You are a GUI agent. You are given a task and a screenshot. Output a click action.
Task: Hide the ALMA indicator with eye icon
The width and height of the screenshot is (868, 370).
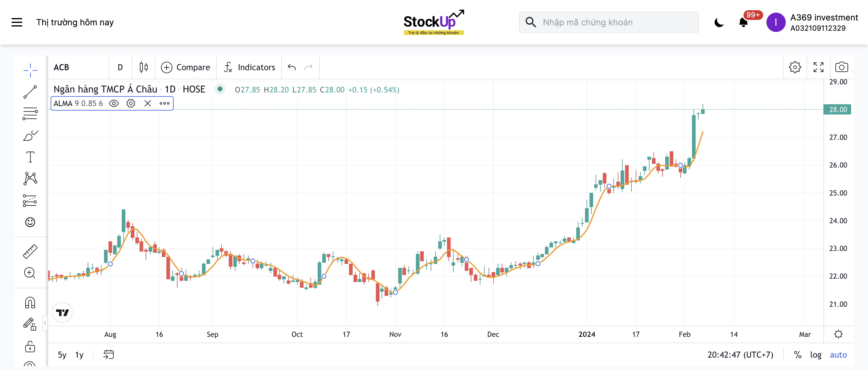pos(114,103)
